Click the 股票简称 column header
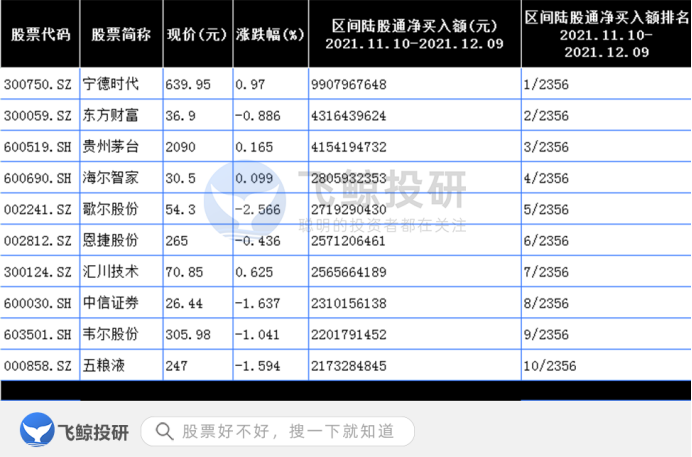Screen dimensions: 692x457 click(x=121, y=35)
